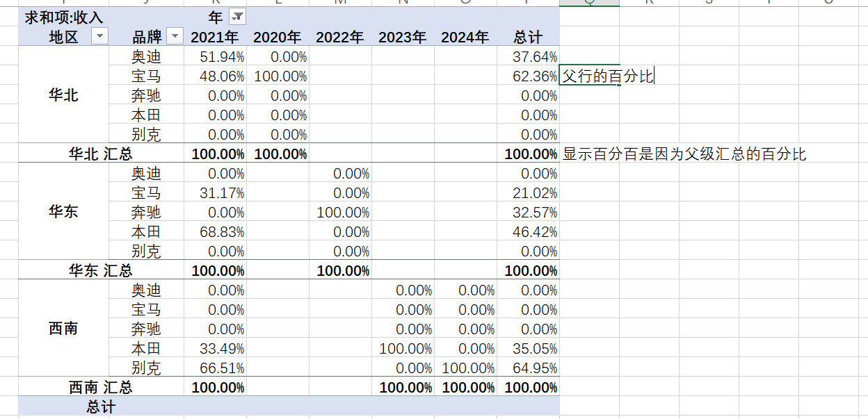This screenshot has width=868, height=419.
Task: Select the 西南 汇总 row label
Action: pos(101,387)
